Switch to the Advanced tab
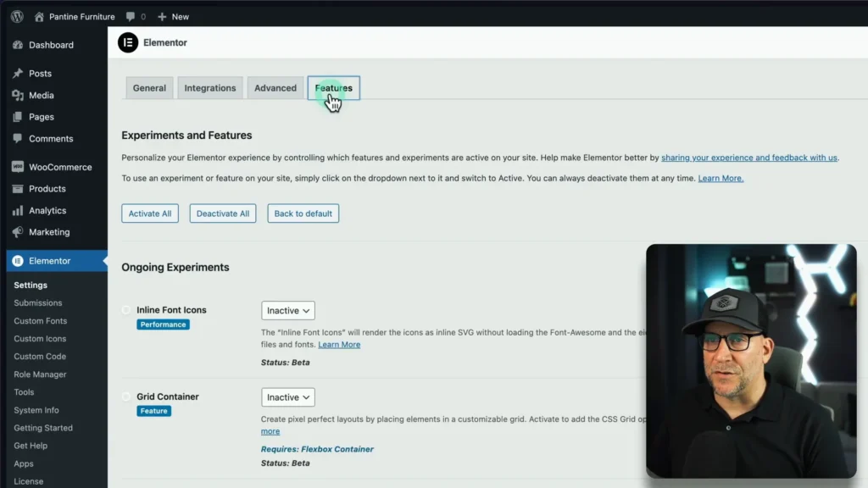Screen dimensions: 868x488 (x=275, y=88)
